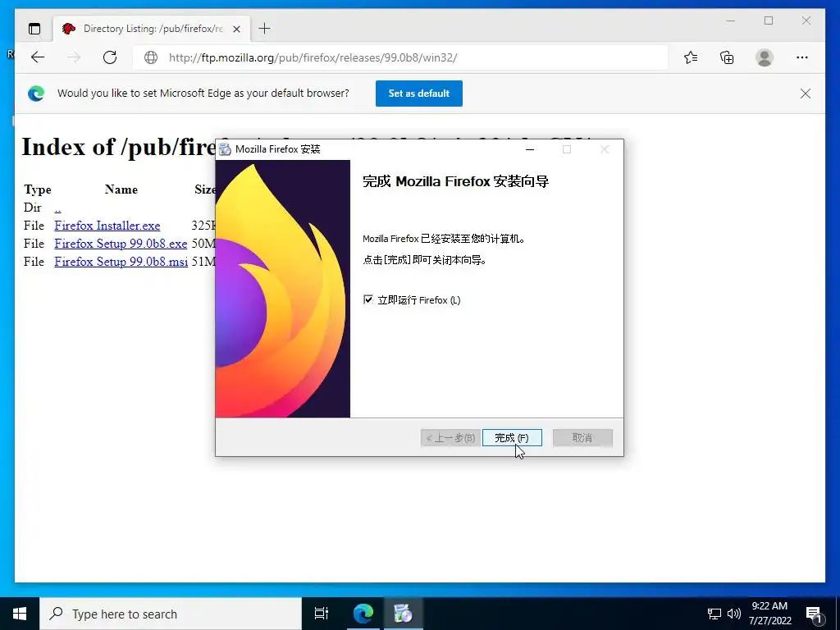Minimize the Edge browser window
The width and height of the screenshot is (840, 630).
click(731, 21)
